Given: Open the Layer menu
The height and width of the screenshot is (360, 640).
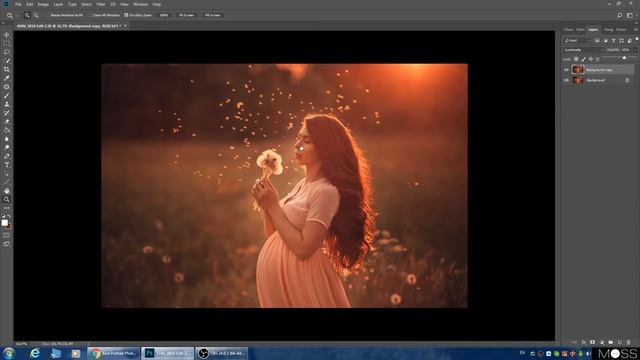Looking at the screenshot, I should click(x=58, y=4).
